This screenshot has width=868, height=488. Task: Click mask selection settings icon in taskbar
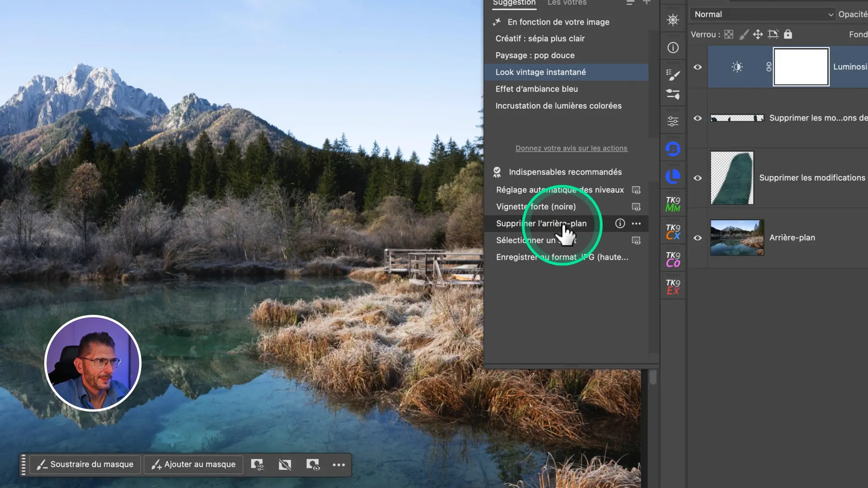(x=257, y=465)
